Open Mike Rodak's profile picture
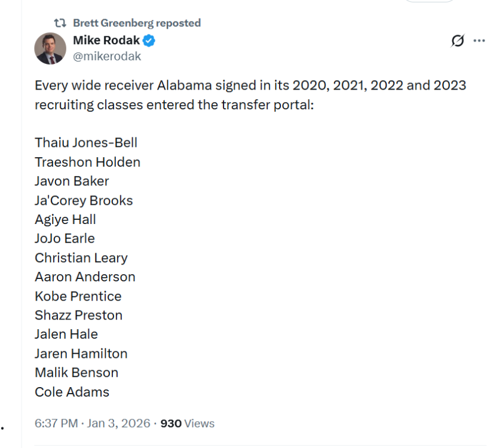The width and height of the screenshot is (499, 448). click(50, 48)
